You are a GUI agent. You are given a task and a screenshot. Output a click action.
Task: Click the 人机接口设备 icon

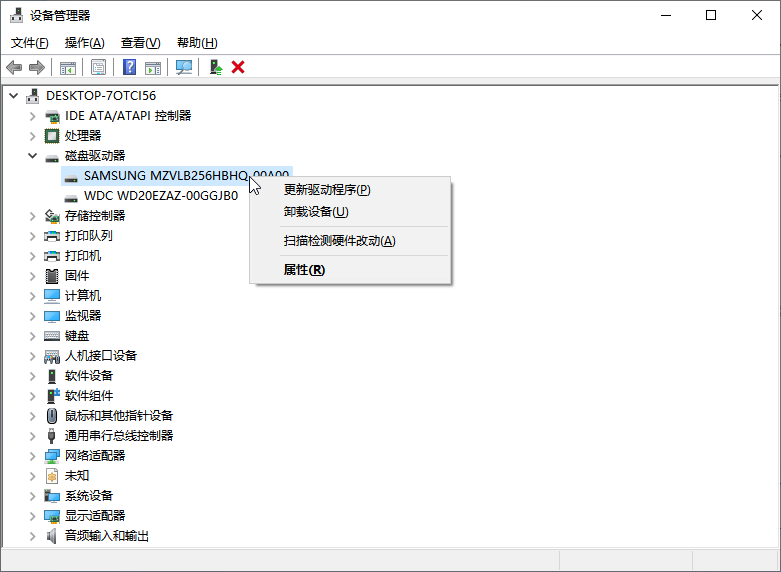point(52,356)
